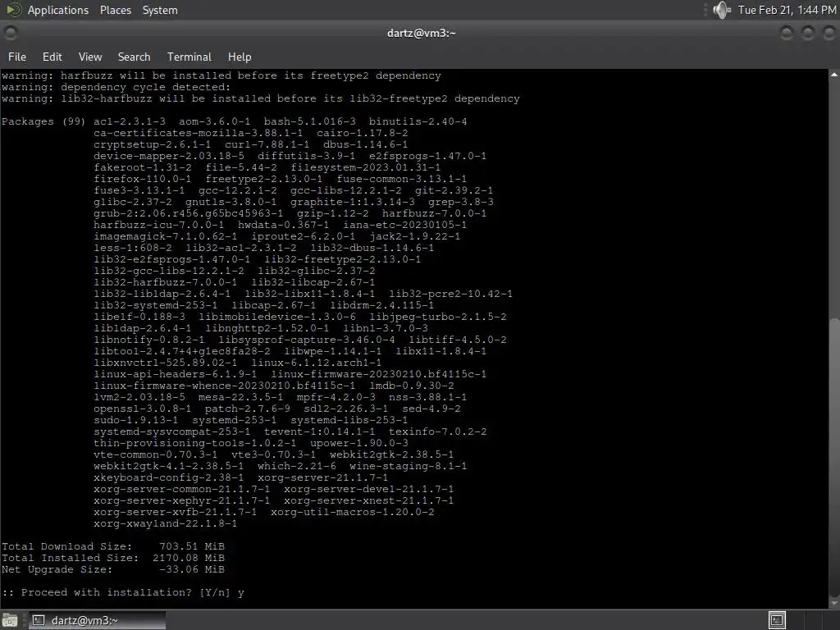Click the sudo-1.9.13-1 package name
Screen dimensions: 840x630
(135, 420)
